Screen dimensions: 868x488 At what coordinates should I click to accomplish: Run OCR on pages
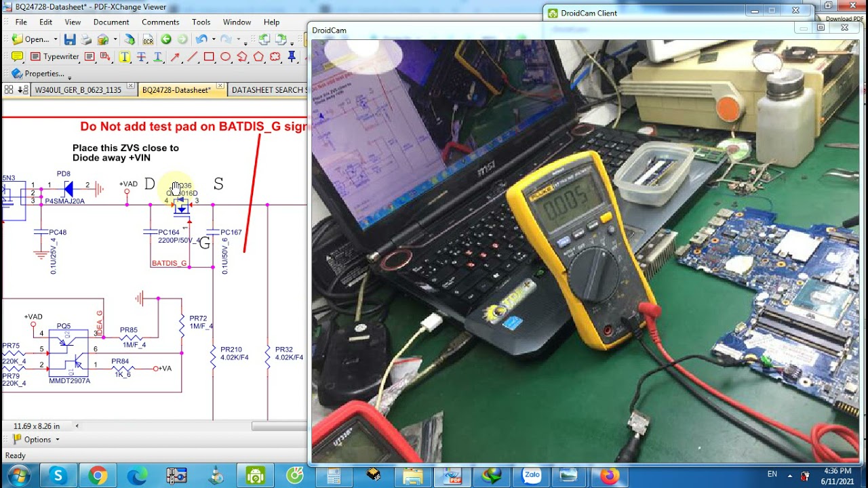148,39
